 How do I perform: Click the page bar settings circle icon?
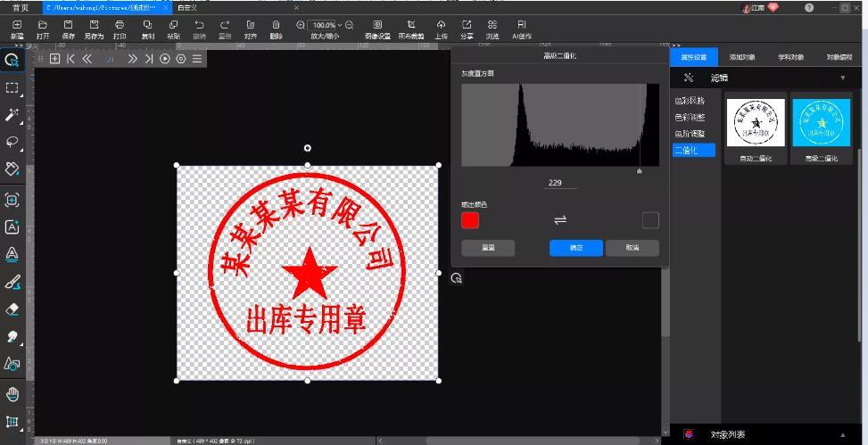(x=181, y=59)
